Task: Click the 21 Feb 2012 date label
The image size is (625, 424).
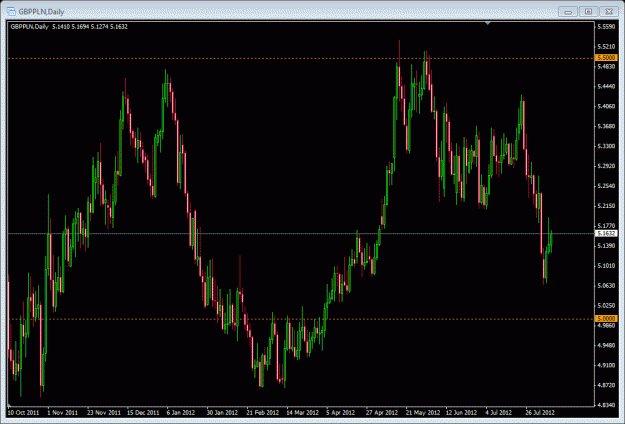Action: pos(262,412)
